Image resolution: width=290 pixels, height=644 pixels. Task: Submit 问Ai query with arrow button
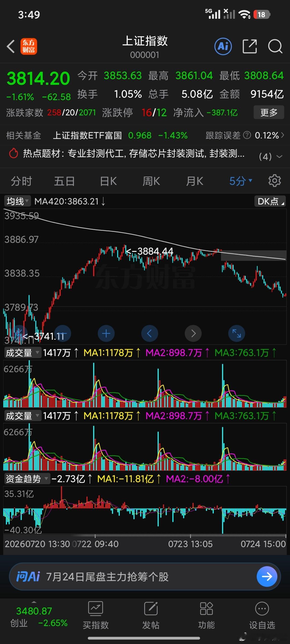(267, 576)
